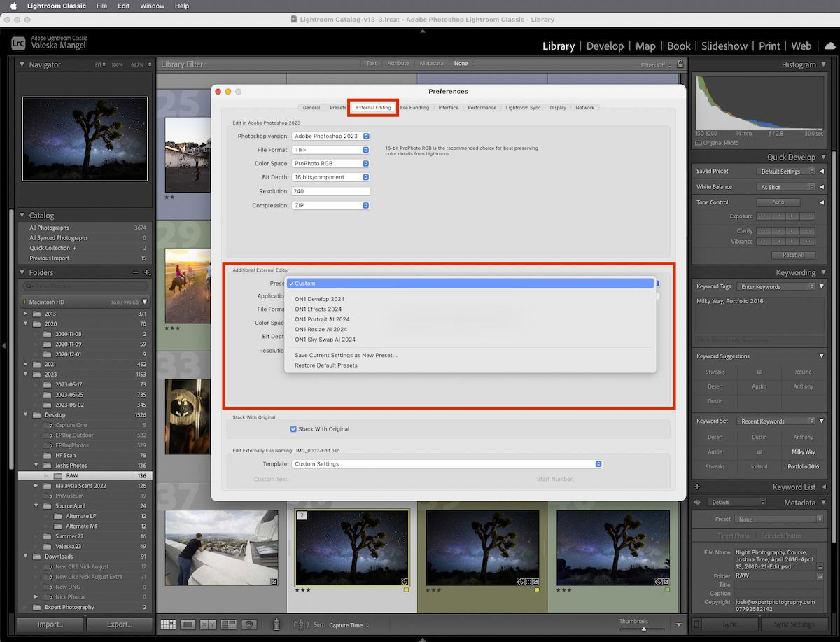Open Compression ZIP dropdown

coord(330,205)
